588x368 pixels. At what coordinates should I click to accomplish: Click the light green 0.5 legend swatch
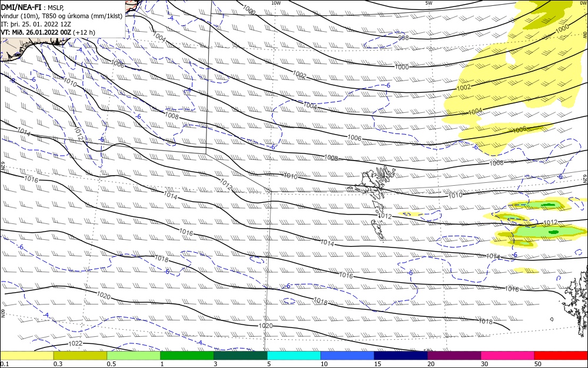pos(133,355)
